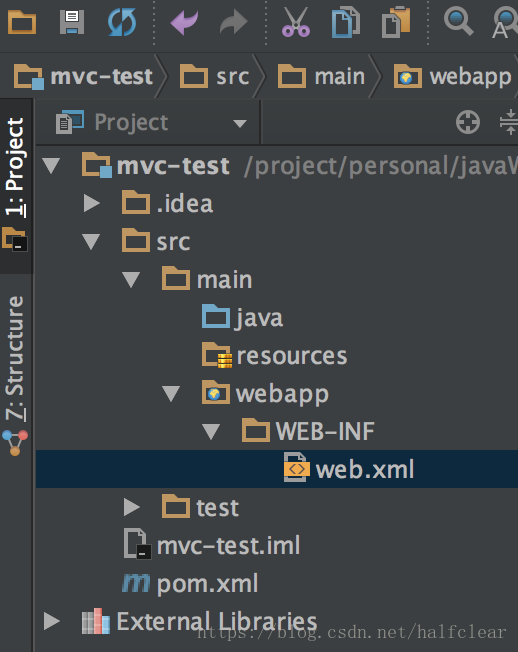Screen dimensions: 518x652
Task: Select the .idea folder in tree
Action: point(168,203)
